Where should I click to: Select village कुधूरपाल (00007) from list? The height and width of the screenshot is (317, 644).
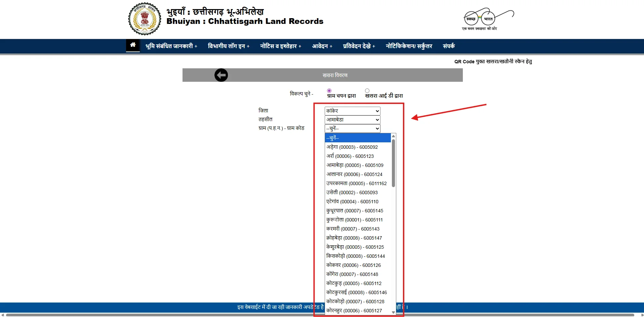355,211
